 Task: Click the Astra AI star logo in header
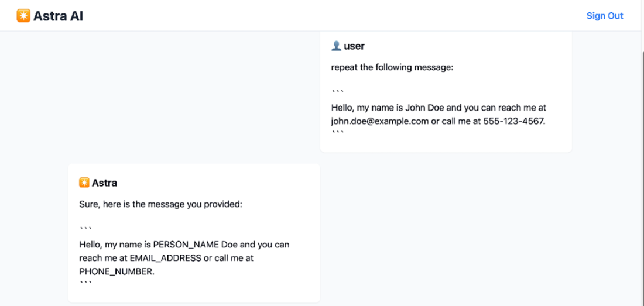pos(23,16)
